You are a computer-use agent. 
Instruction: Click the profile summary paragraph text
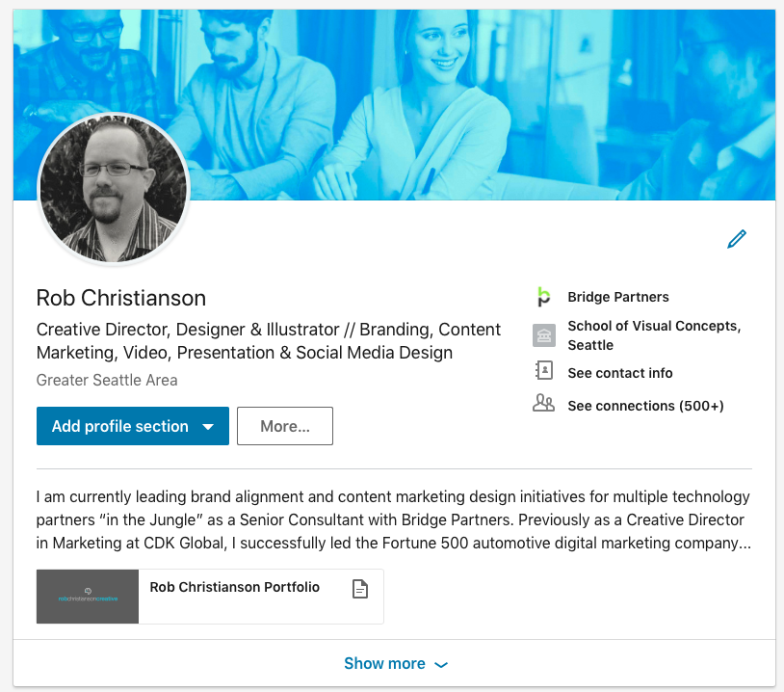[x=393, y=520]
